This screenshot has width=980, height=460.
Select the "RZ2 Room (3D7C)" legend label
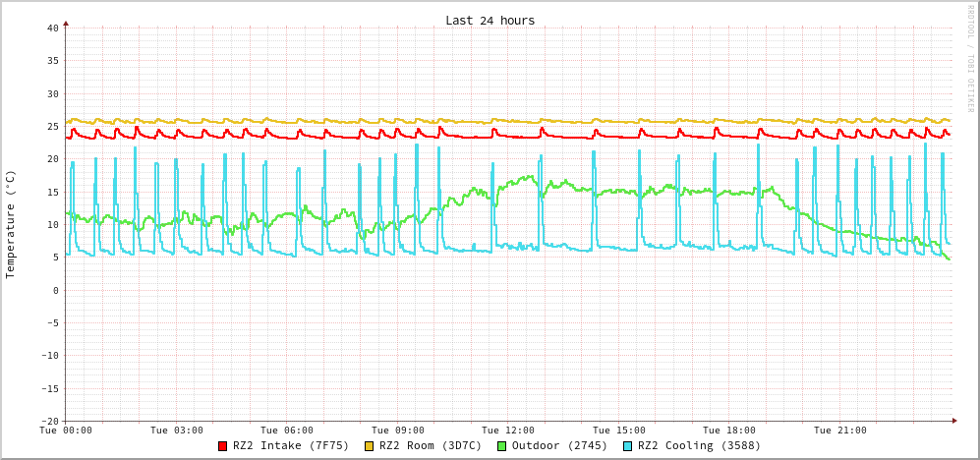(431, 445)
